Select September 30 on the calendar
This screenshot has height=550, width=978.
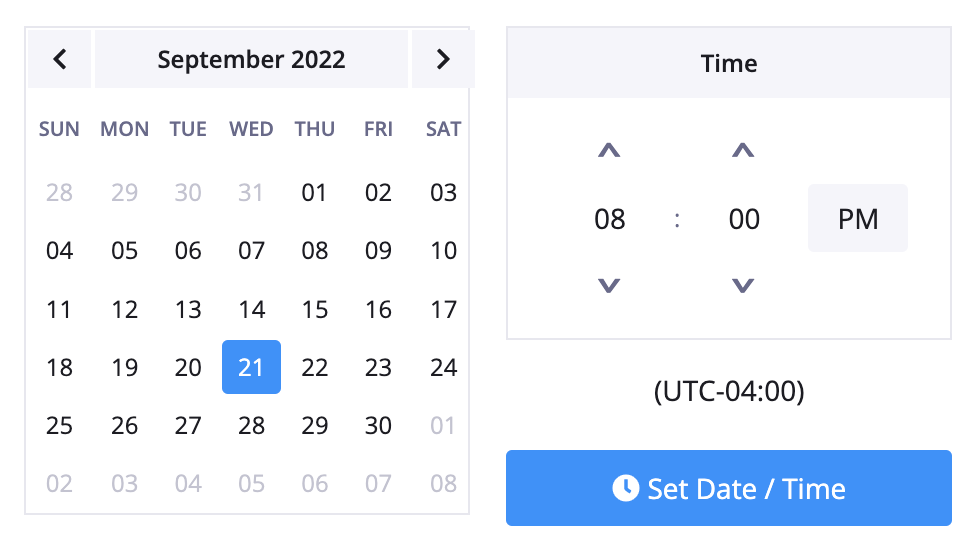(x=378, y=425)
